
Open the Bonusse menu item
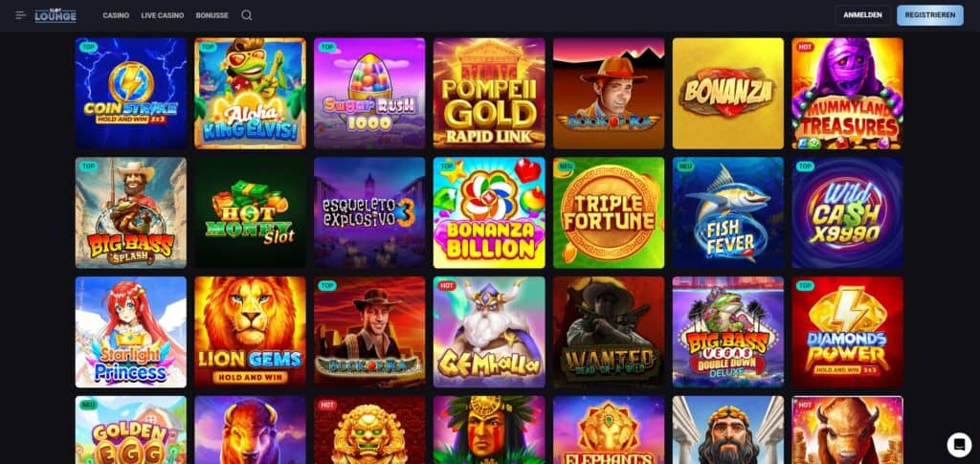(212, 15)
